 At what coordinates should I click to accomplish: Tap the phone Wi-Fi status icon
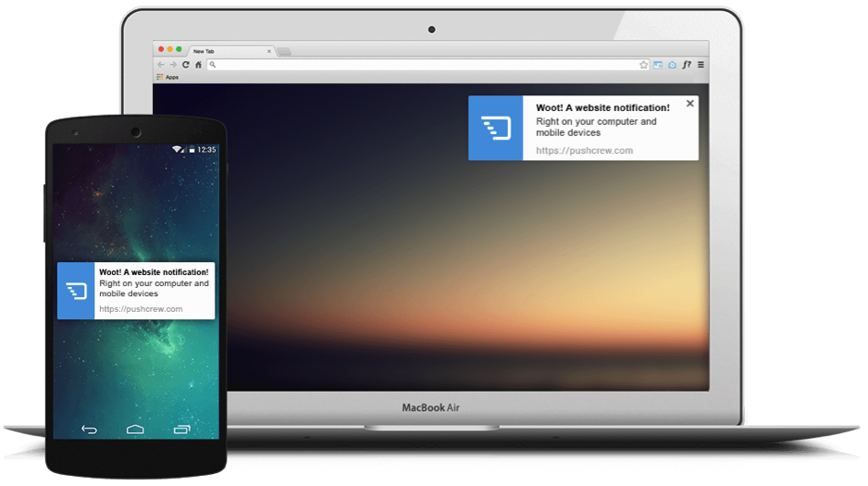[x=179, y=149]
